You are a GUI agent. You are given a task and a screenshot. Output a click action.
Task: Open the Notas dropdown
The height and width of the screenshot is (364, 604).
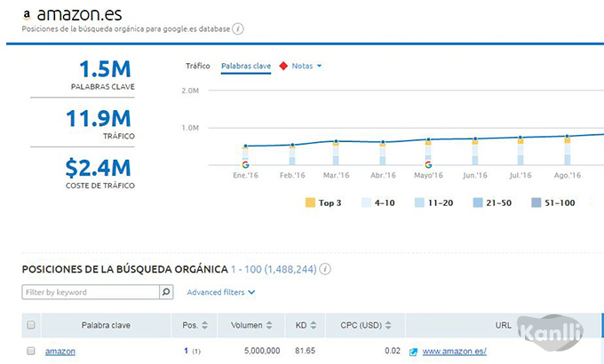click(x=306, y=66)
